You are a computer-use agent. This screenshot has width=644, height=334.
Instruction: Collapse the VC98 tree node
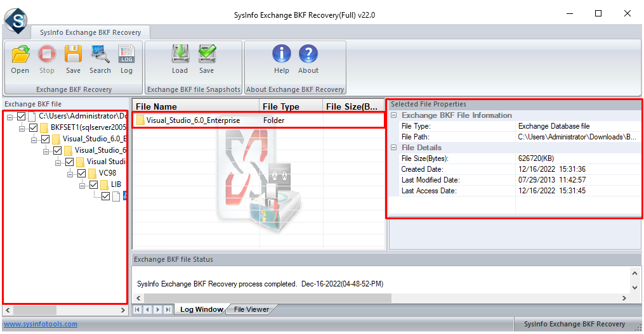[x=70, y=175]
